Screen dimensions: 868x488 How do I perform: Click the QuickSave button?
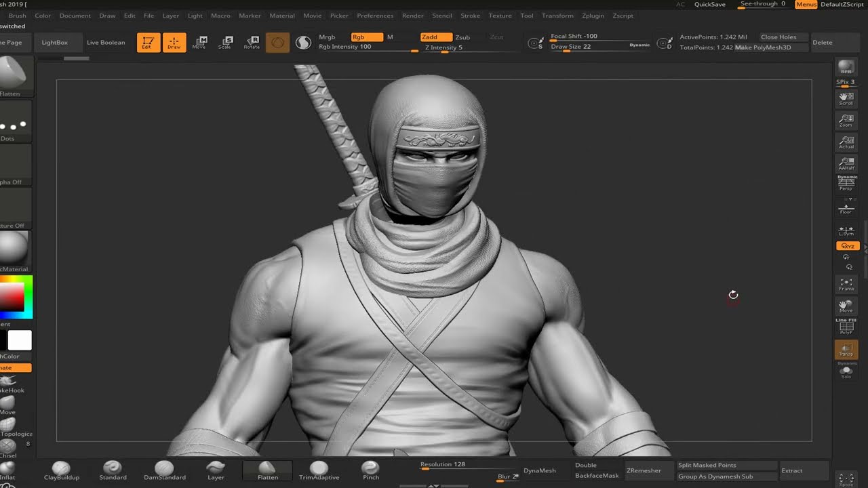[709, 5]
